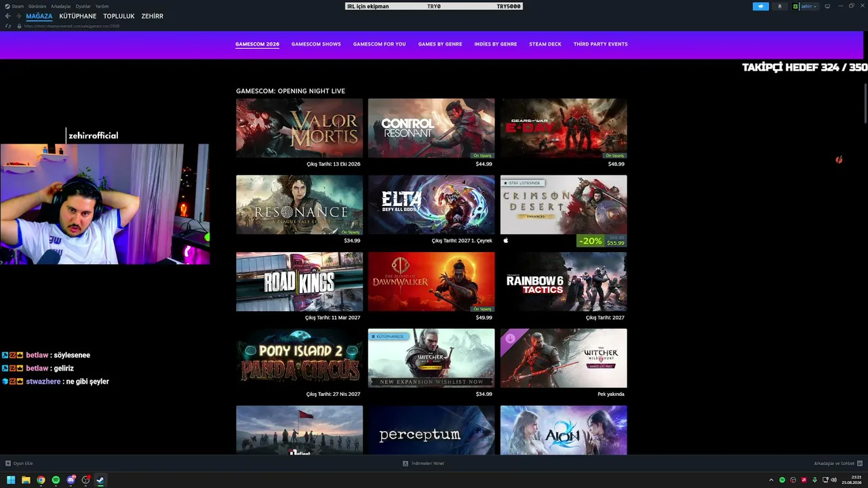Open The Blood of Dawnwalker card
The height and width of the screenshot is (488, 868).
(431, 281)
